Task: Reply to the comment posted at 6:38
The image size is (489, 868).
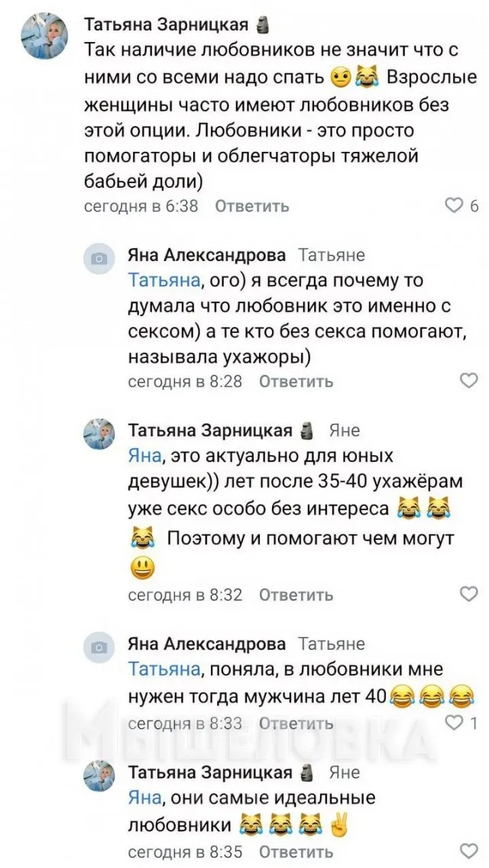Action: tap(251, 206)
